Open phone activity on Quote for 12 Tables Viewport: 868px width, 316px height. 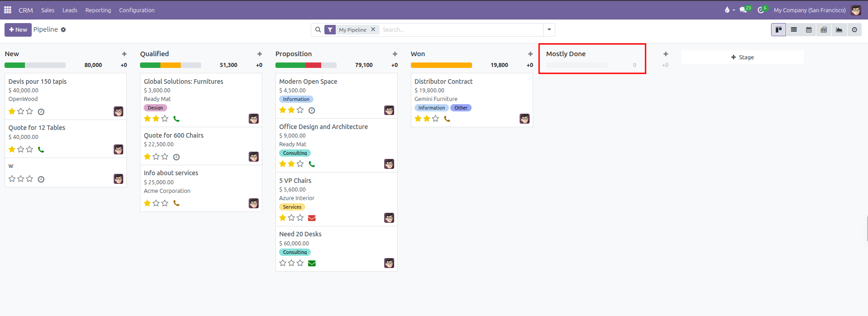point(41,149)
